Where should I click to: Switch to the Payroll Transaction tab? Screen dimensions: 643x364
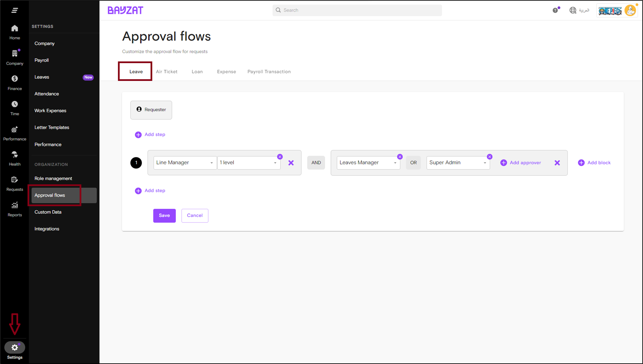[x=269, y=72]
